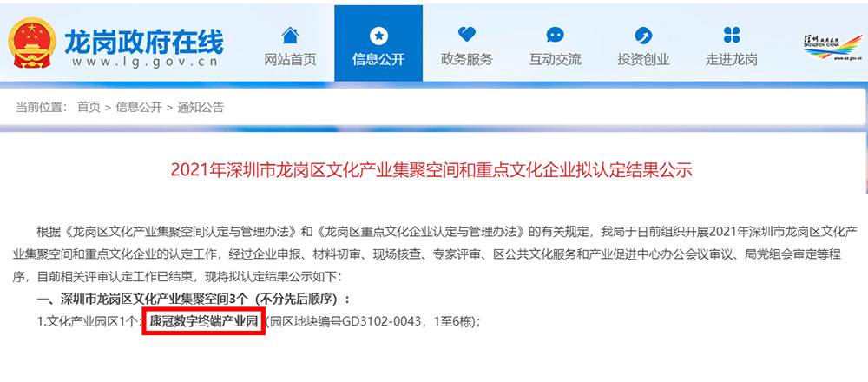Click the arrow icon above 投资创业

tap(643, 36)
